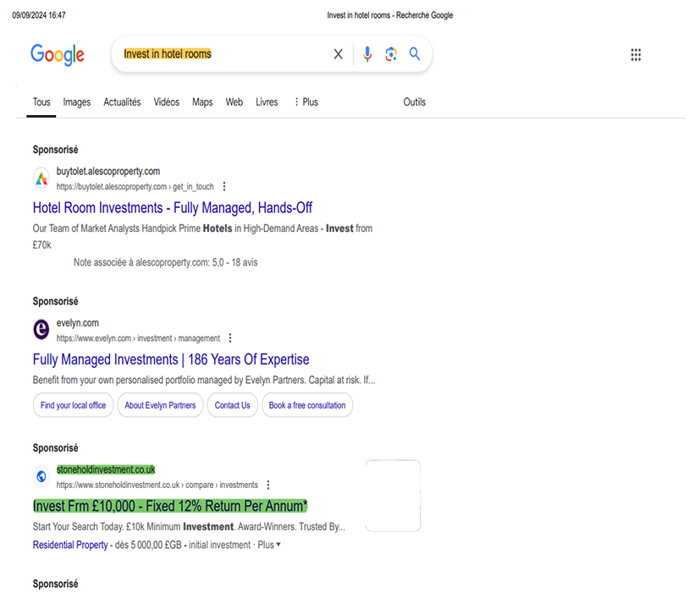Open the Outils search tools

point(414,102)
